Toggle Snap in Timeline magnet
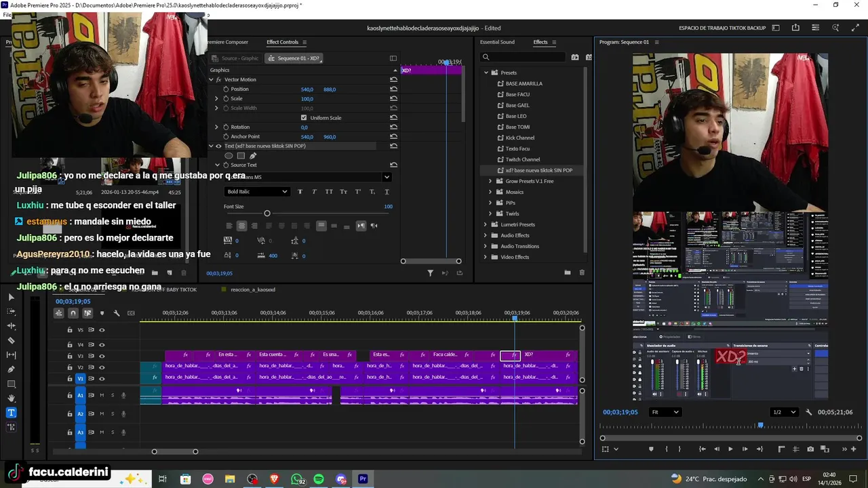 [x=73, y=313]
